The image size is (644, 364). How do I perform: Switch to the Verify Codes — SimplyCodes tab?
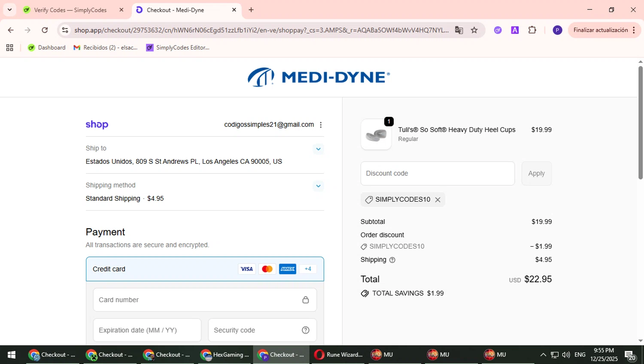[x=70, y=10]
